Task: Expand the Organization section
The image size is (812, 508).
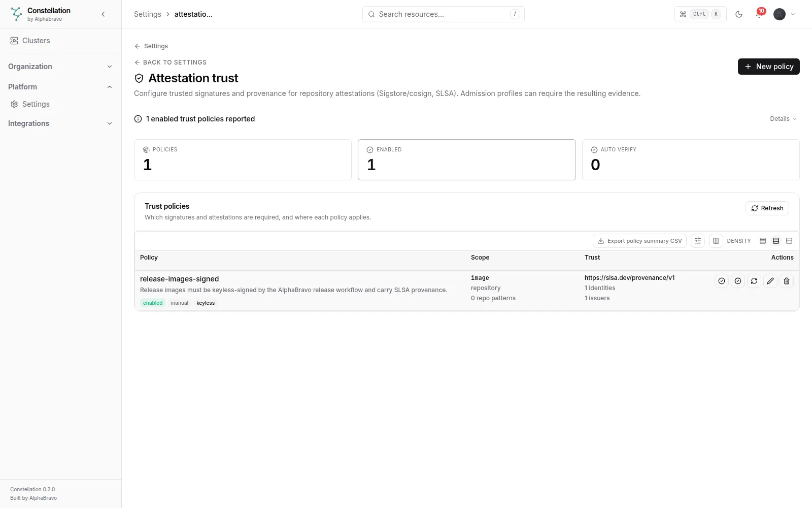Action: coord(61,67)
